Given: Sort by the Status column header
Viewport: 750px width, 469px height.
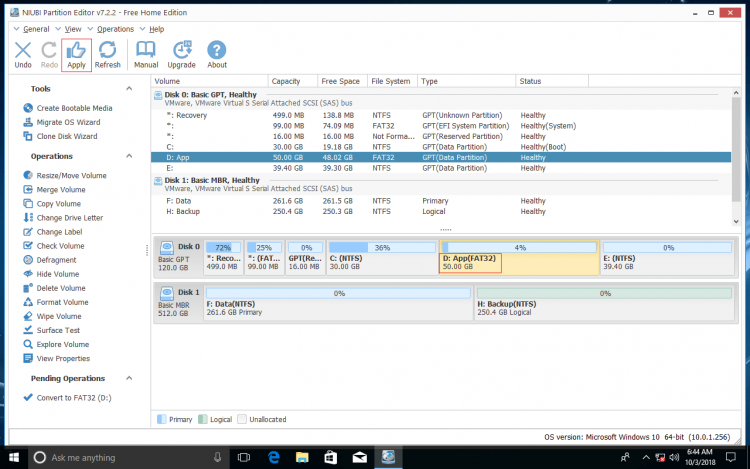Looking at the screenshot, I should [x=552, y=81].
